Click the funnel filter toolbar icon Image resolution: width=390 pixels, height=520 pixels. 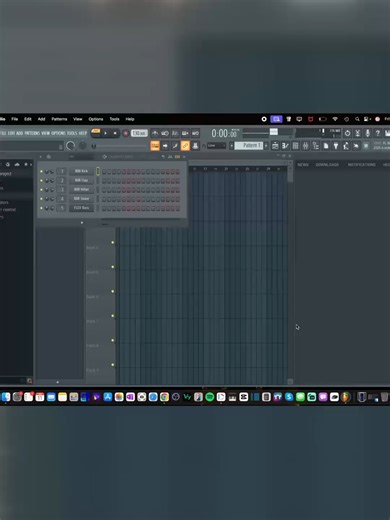[336, 146]
